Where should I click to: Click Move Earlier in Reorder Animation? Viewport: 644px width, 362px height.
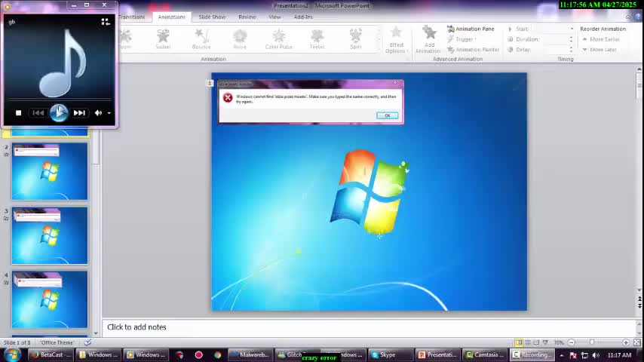pos(601,39)
